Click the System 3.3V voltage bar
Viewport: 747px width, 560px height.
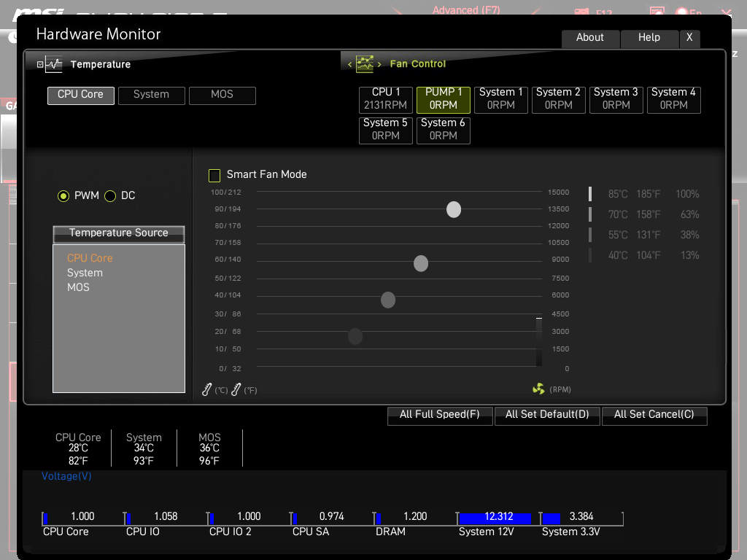pyautogui.click(x=551, y=518)
